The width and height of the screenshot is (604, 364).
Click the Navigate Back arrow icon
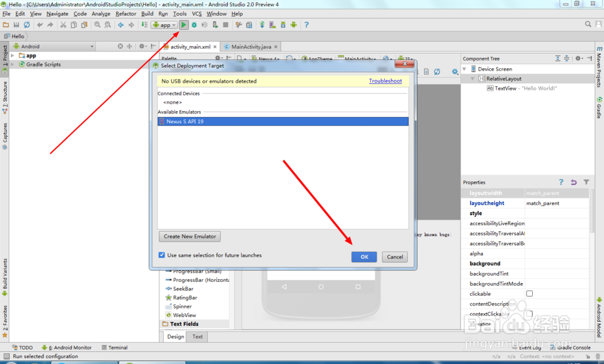point(121,25)
